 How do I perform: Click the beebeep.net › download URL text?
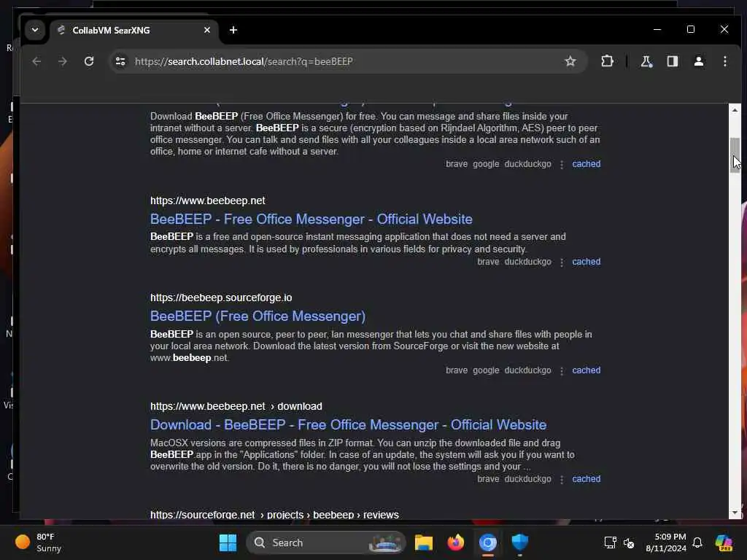(x=236, y=406)
